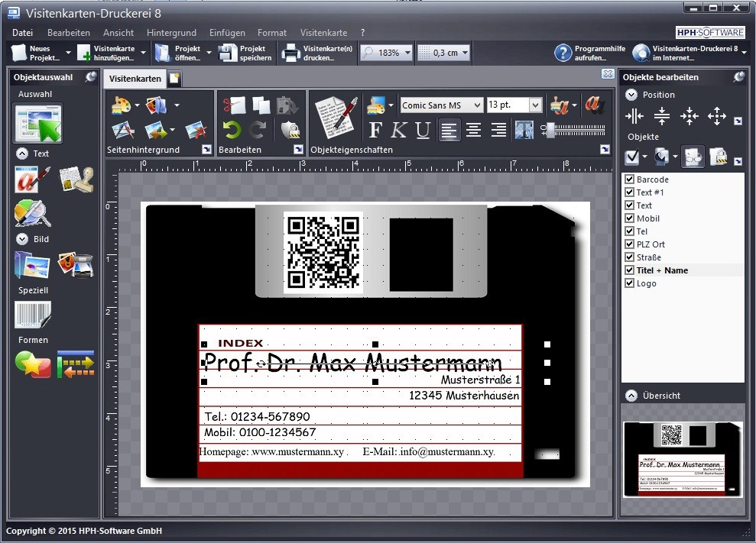
Task: Open the Datei menu
Action: (23, 33)
